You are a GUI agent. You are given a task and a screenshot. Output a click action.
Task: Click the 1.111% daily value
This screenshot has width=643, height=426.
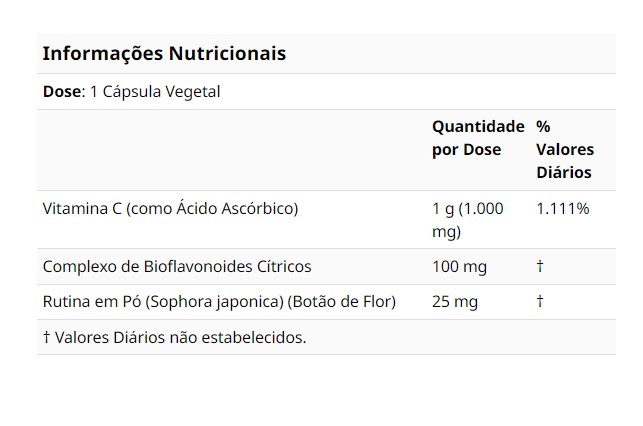[563, 209]
